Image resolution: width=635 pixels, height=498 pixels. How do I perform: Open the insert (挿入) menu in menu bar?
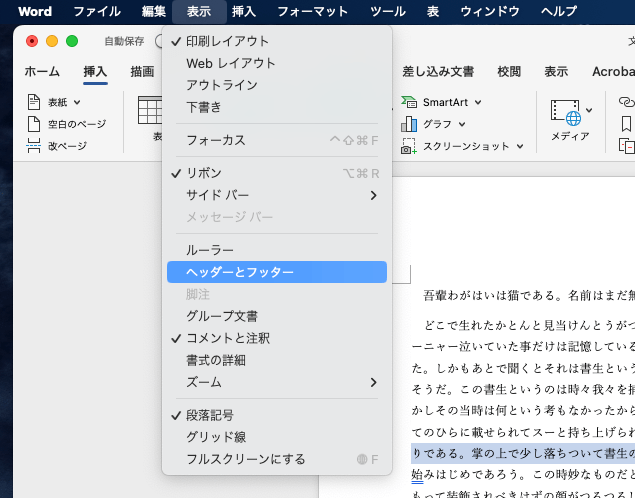click(244, 11)
